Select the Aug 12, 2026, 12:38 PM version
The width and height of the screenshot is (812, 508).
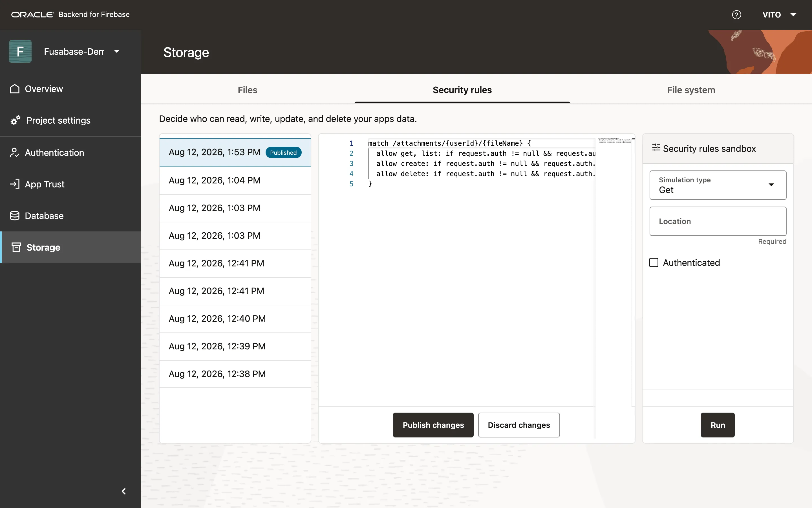click(x=235, y=374)
